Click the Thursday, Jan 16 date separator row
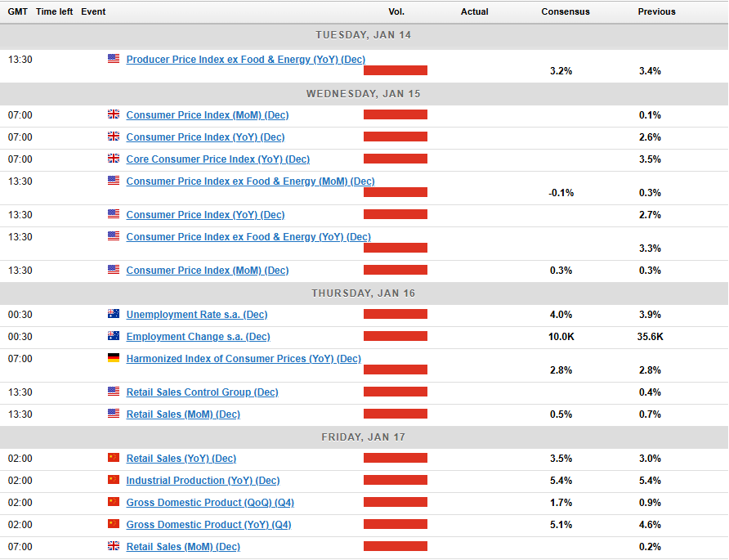 pos(364,293)
